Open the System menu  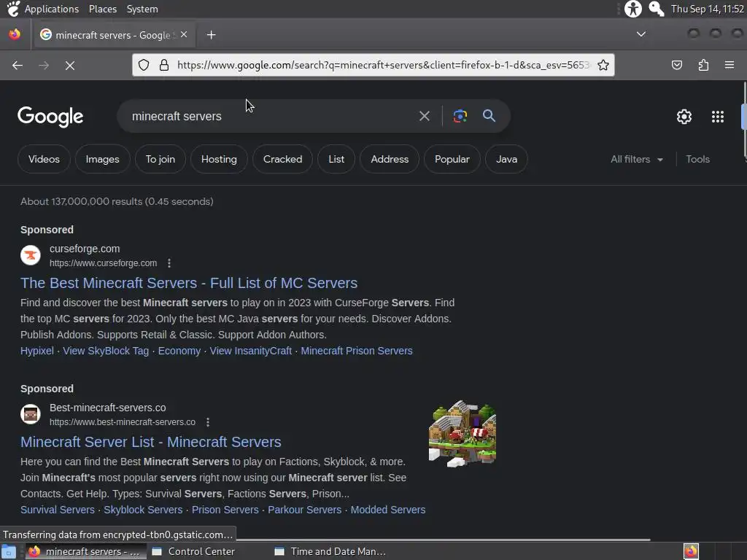[x=142, y=9]
